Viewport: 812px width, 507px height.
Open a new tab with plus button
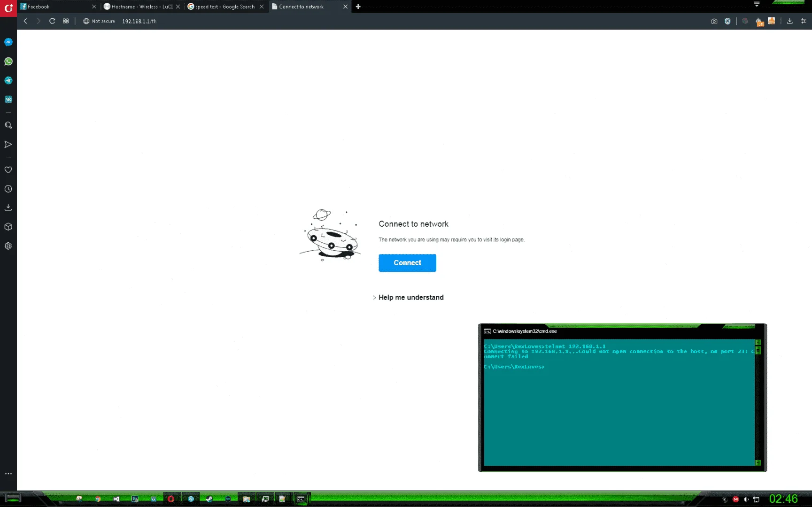coord(358,7)
